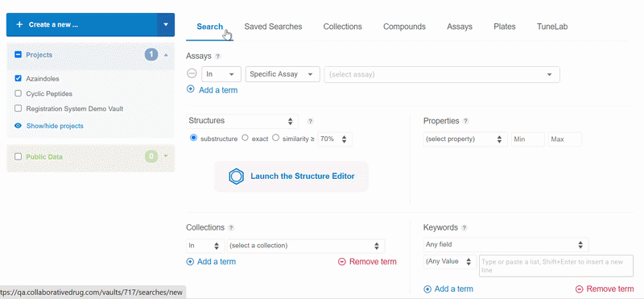This screenshot has height=299, width=644.
Task: Click Show/hide projects link
Action: point(55,126)
